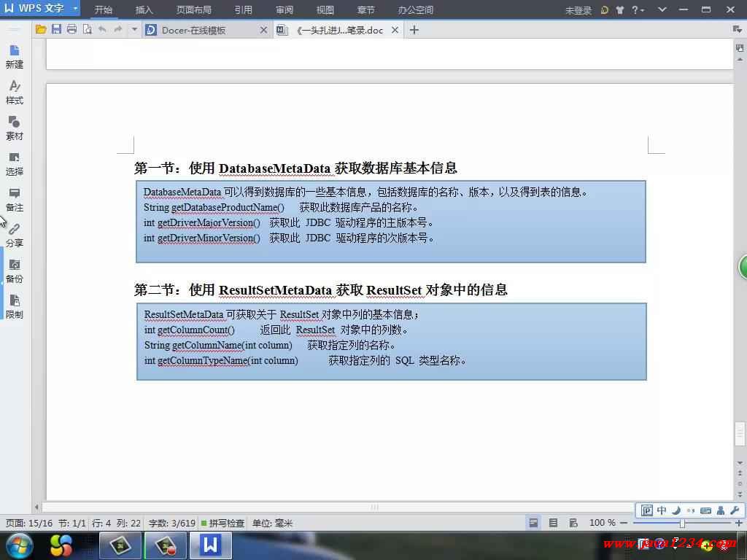Click the heading 第一节：使用 DatabaseMetaData

point(295,168)
